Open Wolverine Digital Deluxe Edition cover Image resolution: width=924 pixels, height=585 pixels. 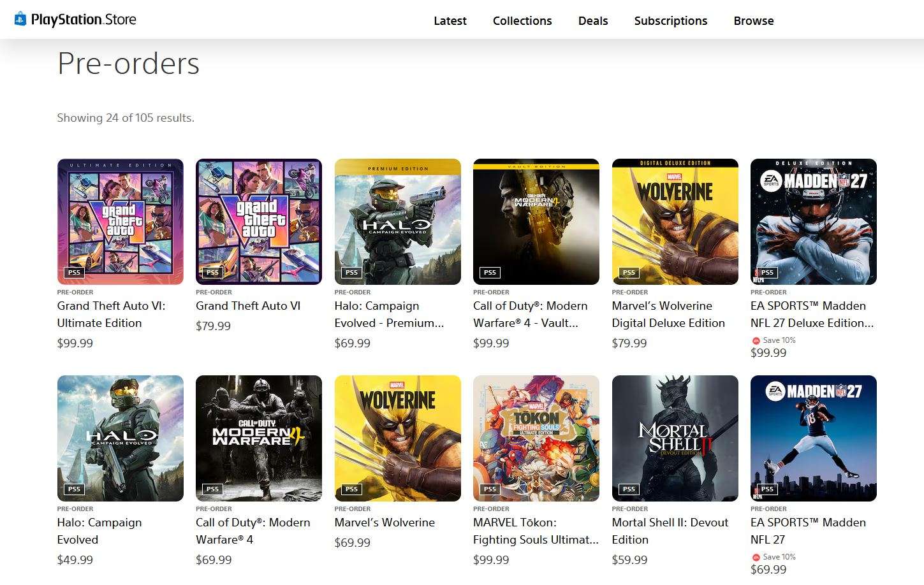pos(675,222)
